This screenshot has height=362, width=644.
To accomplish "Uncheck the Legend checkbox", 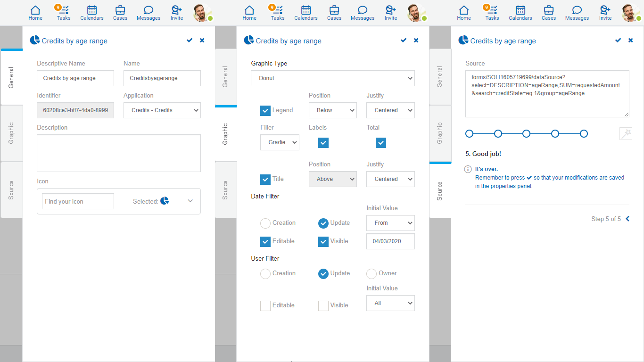I will tap(265, 111).
